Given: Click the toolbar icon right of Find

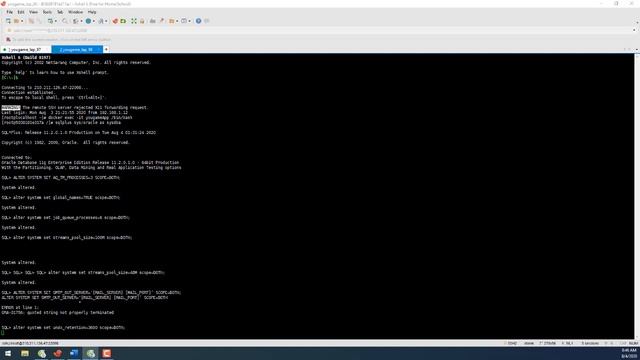Looking at the screenshot, I should pos(76,21).
